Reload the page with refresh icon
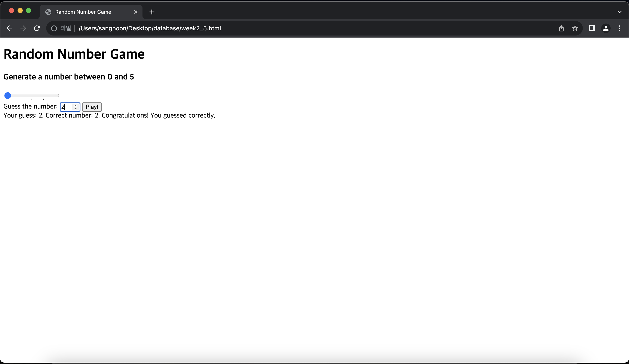Viewport: 629px width, 364px height. (37, 28)
